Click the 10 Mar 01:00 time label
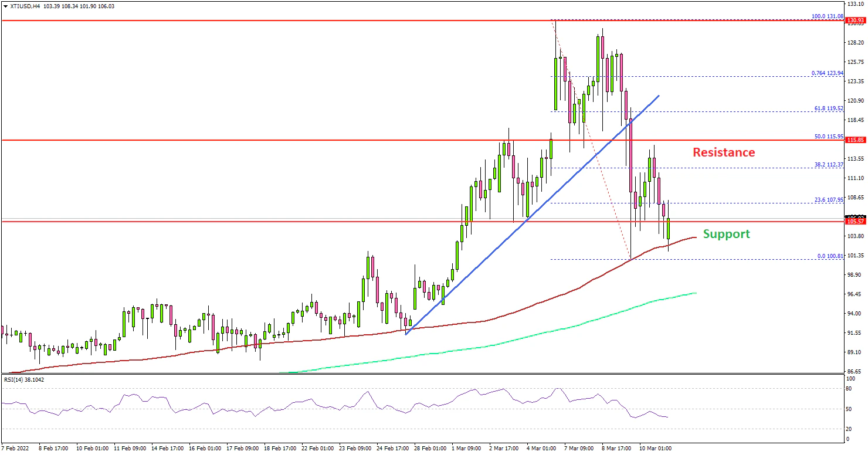The width and height of the screenshot is (868, 455). pyautogui.click(x=656, y=448)
